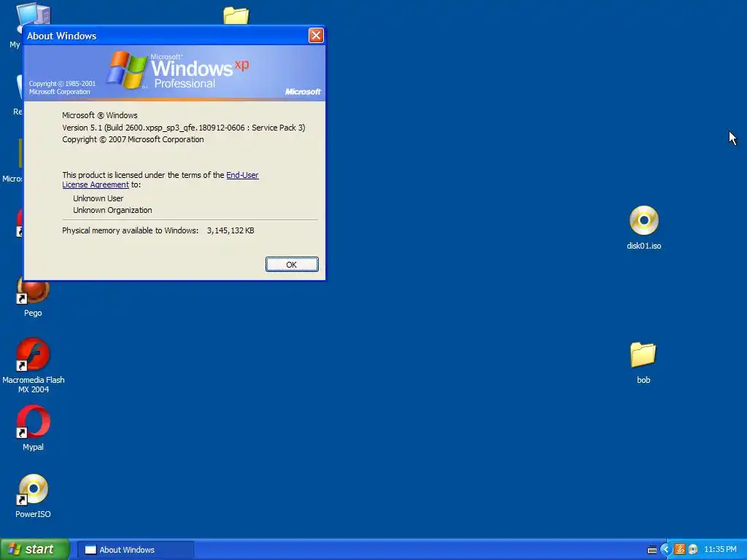Open the Start menu
The height and width of the screenshot is (560, 747).
(35, 549)
